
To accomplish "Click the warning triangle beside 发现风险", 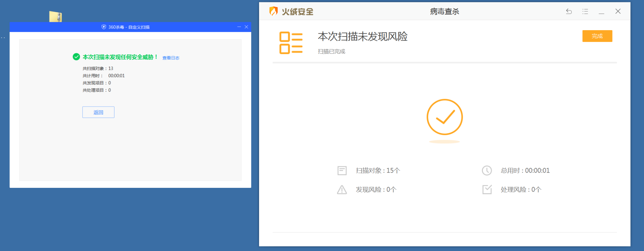I will (342, 190).
